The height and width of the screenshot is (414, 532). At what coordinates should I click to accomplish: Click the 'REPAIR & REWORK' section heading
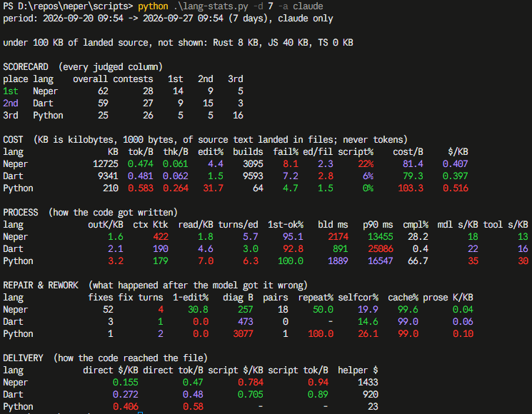pos(41,286)
